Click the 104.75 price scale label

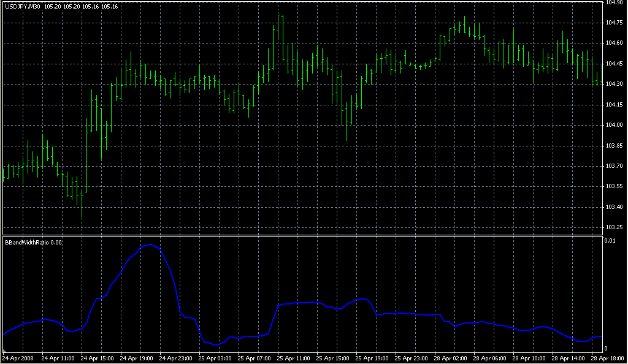614,23
